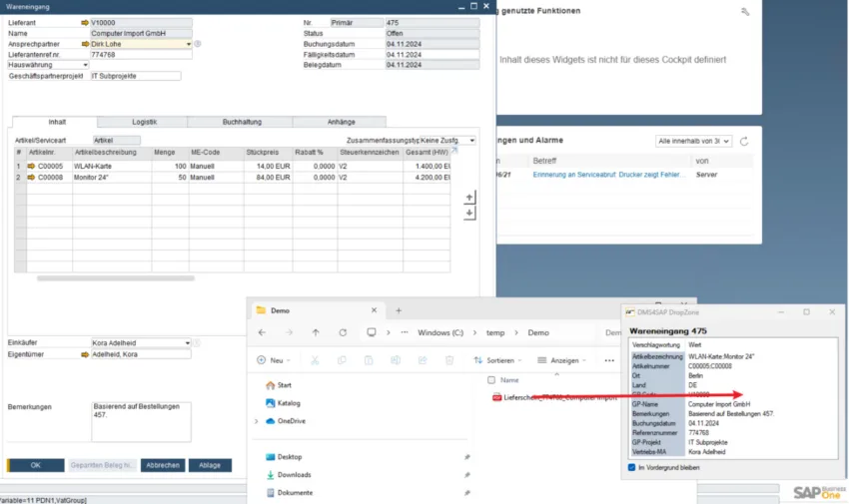Open the Eigentümer Adelheid, Kora link arrow
The width and height of the screenshot is (849, 504).
coord(85,354)
